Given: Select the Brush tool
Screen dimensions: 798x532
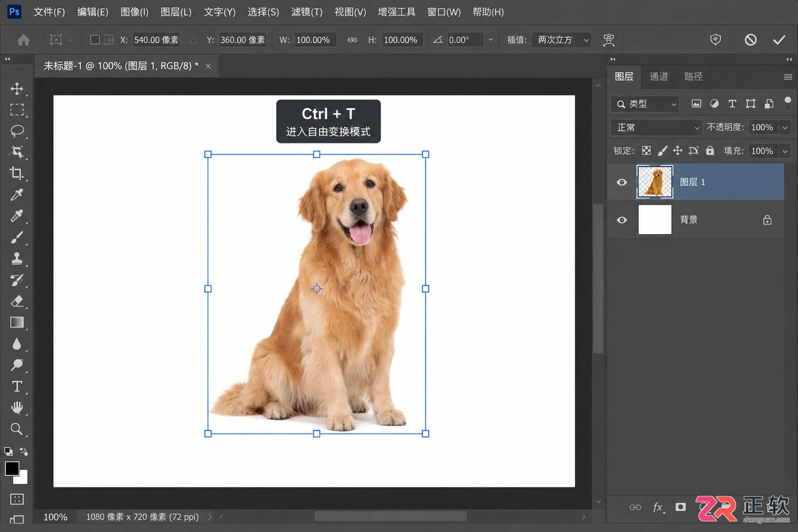Looking at the screenshot, I should [x=17, y=237].
